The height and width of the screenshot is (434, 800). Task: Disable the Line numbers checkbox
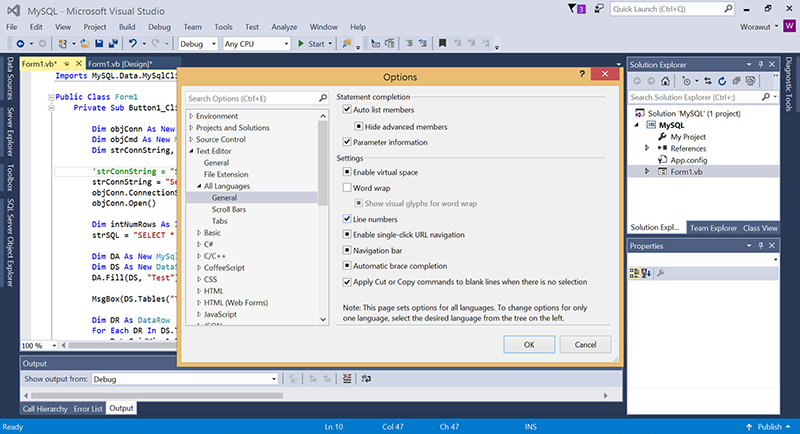point(347,219)
